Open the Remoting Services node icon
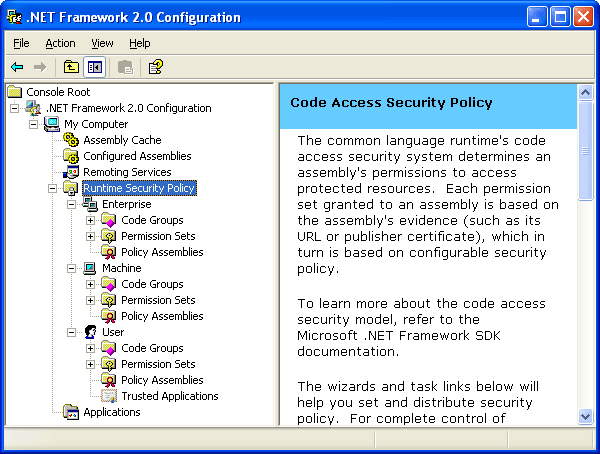Viewport: 600px width, 454px height. click(71, 172)
